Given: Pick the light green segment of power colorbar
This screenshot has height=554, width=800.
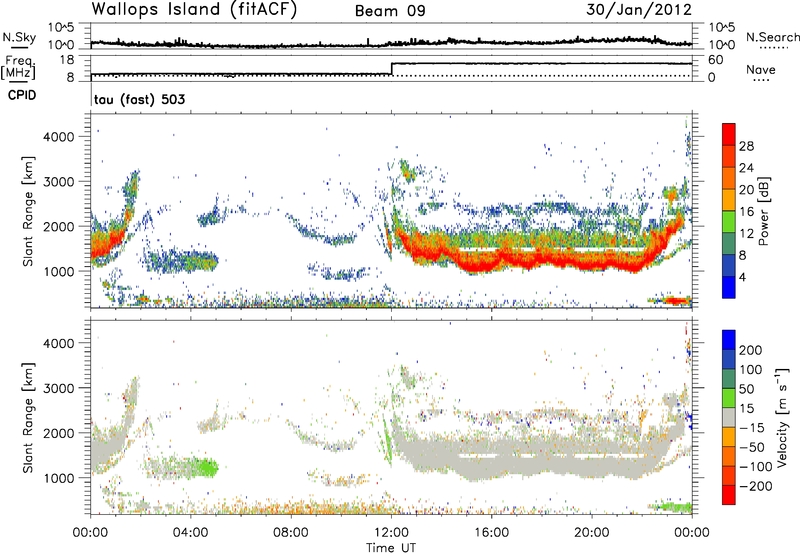Looking at the screenshot, I should tap(729, 221).
